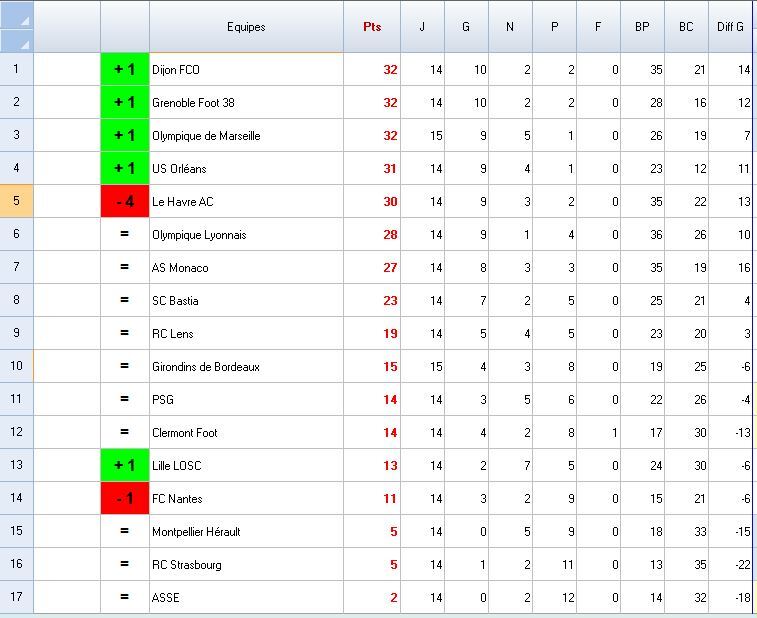This screenshot has height=618, width=757.
Task: Click the green +1 cell for Dijon FCO
Action: (125, 70)
